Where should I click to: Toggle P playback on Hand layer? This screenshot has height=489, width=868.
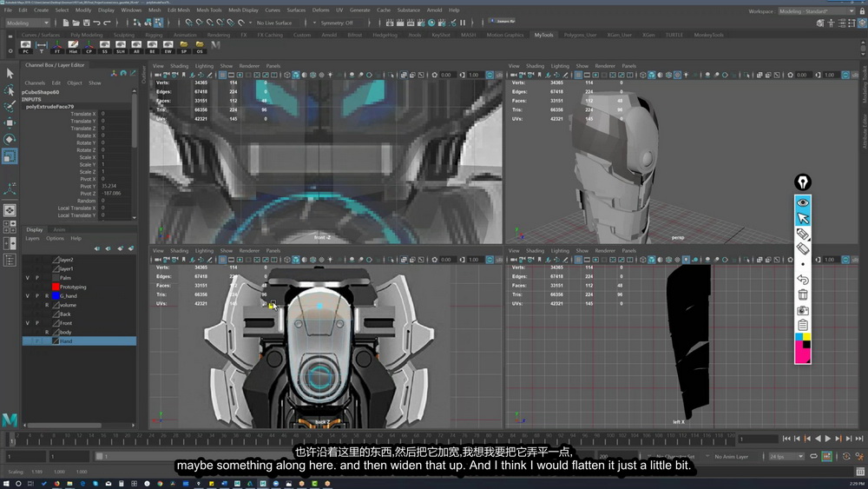[x=37, y=341]
